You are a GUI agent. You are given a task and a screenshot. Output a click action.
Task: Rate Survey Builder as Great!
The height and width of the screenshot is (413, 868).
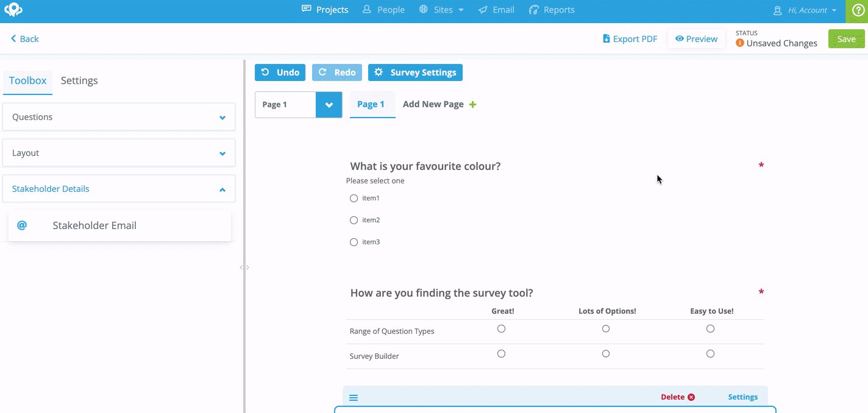tap(501, 353)
